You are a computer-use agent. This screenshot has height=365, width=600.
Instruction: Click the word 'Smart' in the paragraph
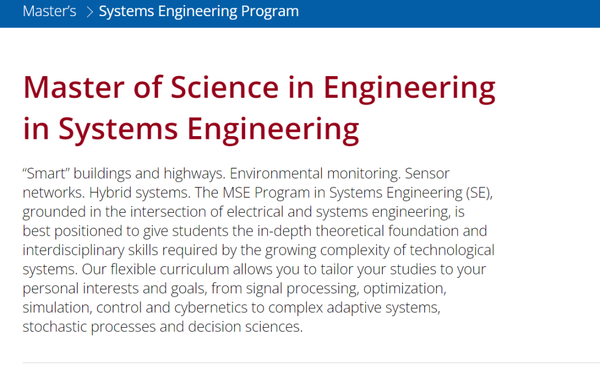click(x=46, y=174)
